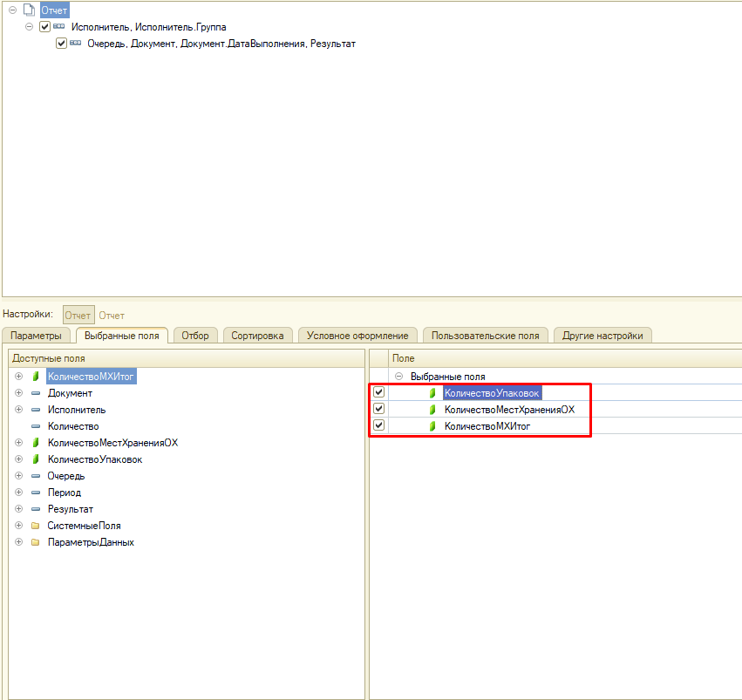
Task: Expand КоличествоМХИтог in available fields
Action: click(19, 377)
